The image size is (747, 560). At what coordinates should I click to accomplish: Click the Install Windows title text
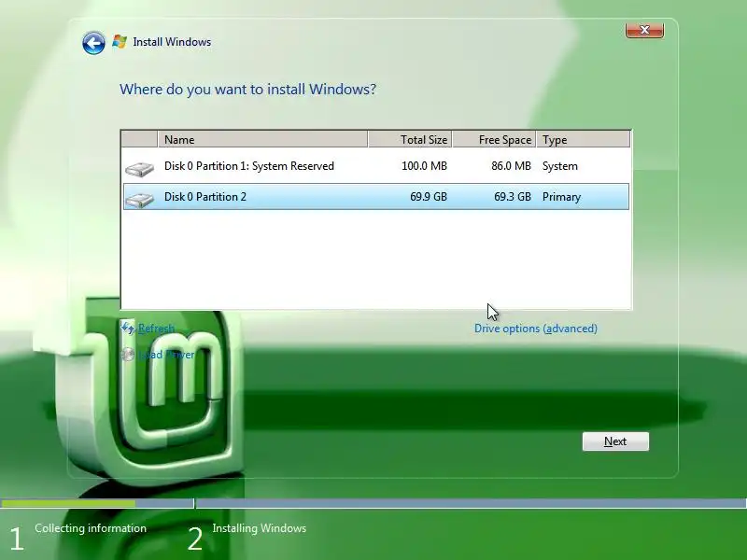pos(172,42)
